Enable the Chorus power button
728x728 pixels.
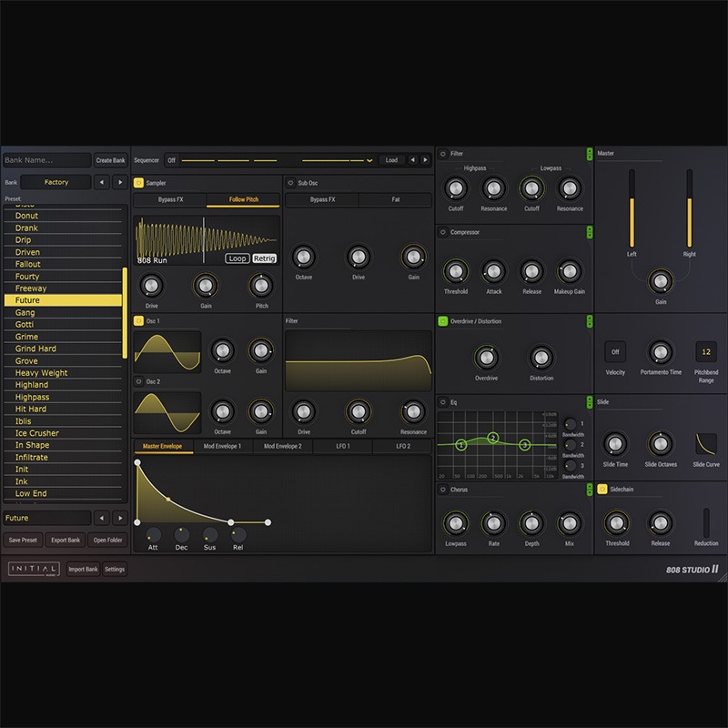point(443,490)
